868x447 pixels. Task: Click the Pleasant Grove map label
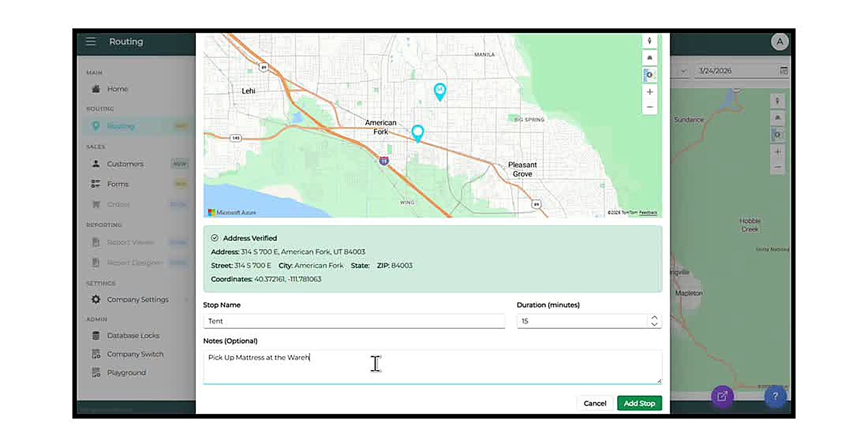click(x=522, y=169)
